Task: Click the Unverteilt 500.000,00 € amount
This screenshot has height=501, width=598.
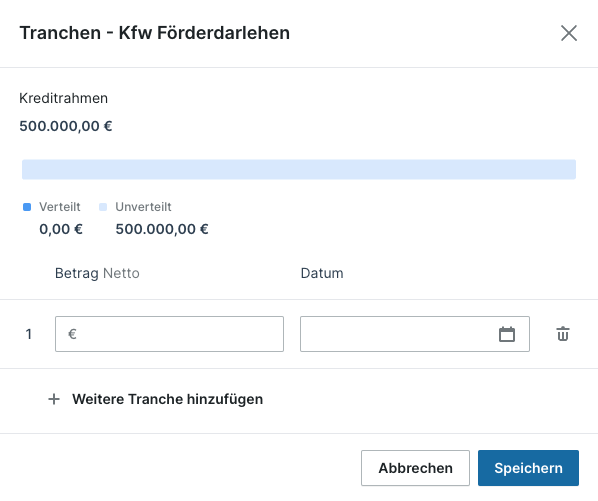Action: pyautogui.click(x=162, y=229)
